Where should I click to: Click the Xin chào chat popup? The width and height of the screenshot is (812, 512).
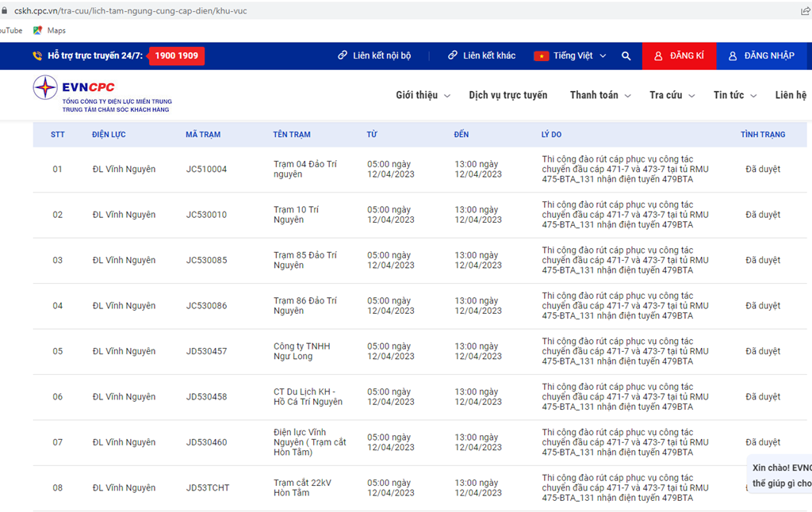click(781, 475)
